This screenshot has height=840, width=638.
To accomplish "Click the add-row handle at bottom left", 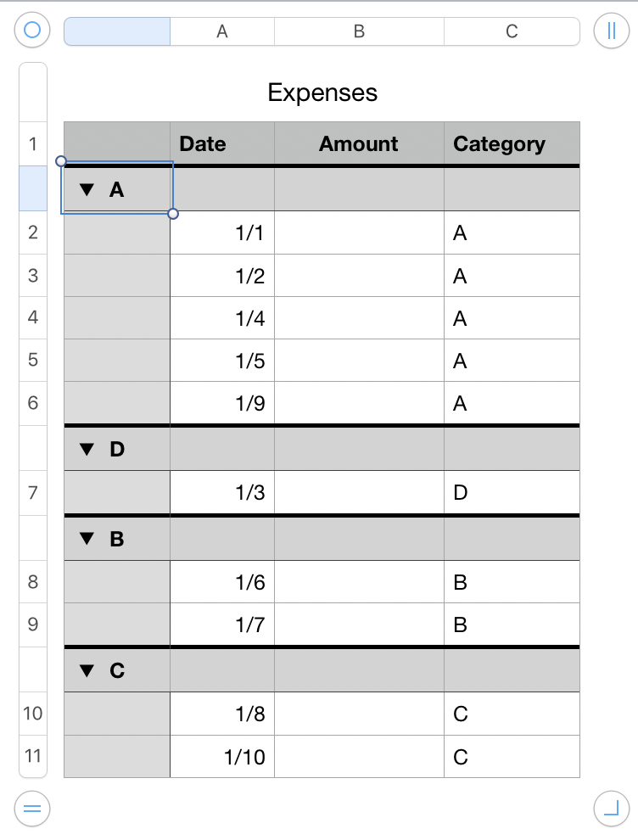I will [32, 808].
